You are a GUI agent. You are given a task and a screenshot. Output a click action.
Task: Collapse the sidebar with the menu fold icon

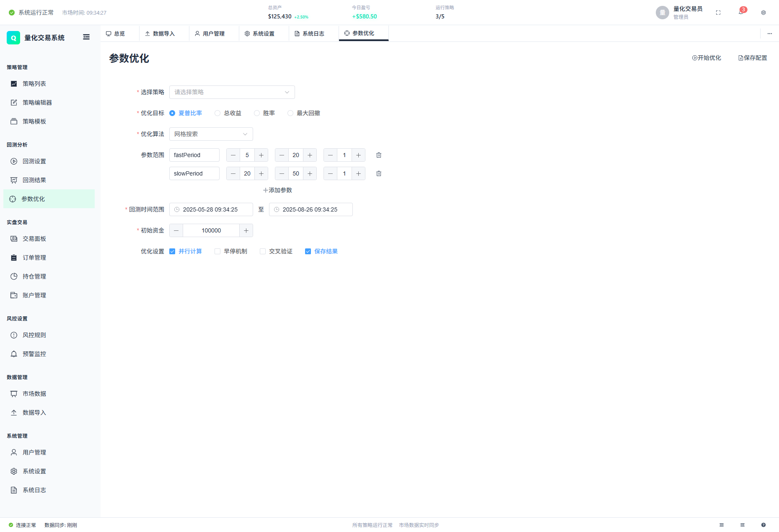click(x=86, y=37)
